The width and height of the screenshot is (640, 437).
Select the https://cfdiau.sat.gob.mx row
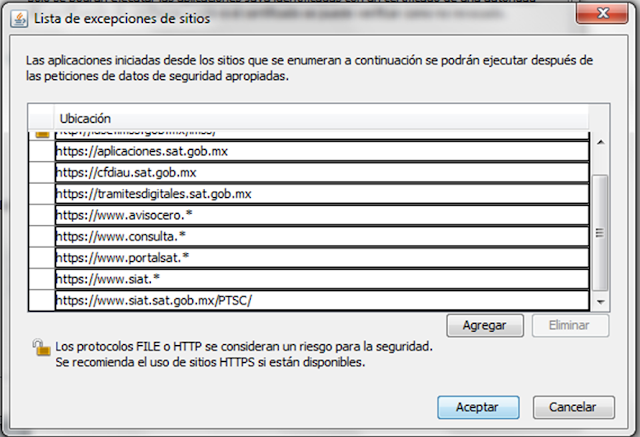322,173
